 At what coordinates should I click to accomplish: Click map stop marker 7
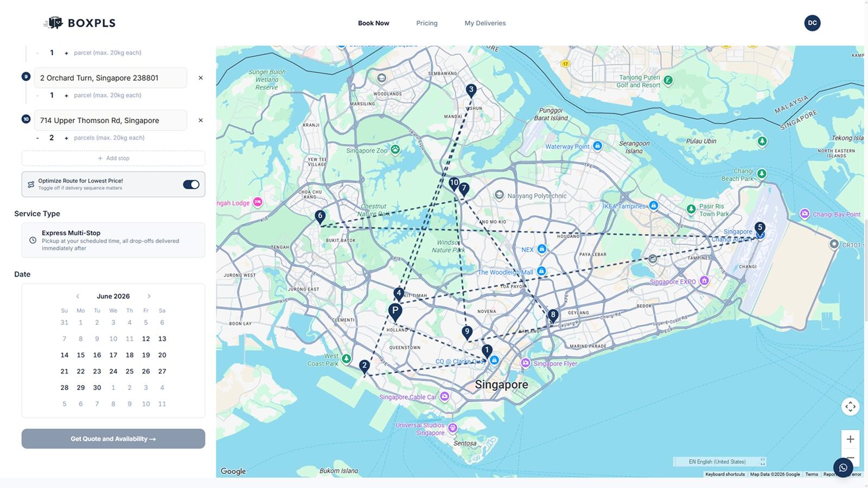(x=464, y=189)
